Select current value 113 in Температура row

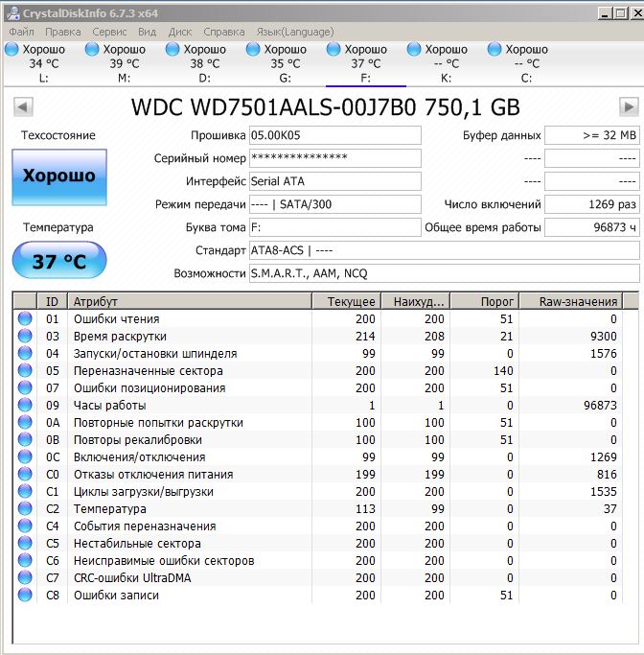(x=365, y=509)
